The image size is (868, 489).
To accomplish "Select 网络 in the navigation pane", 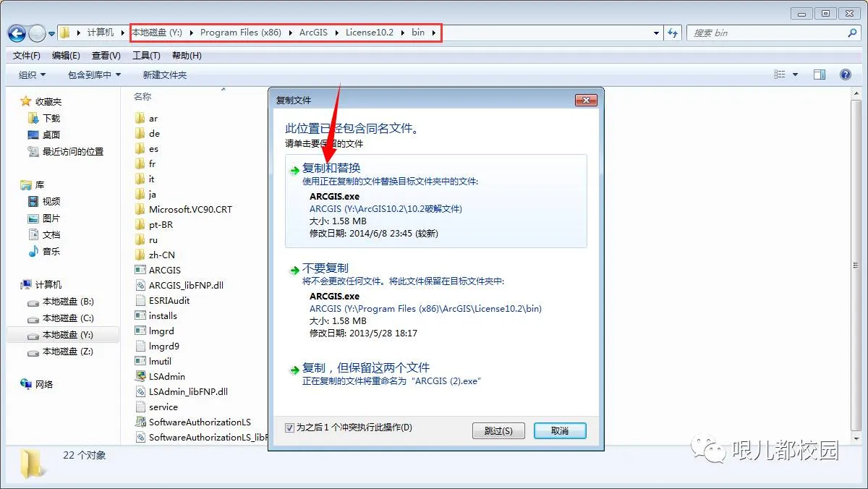I will click(37, 384).
